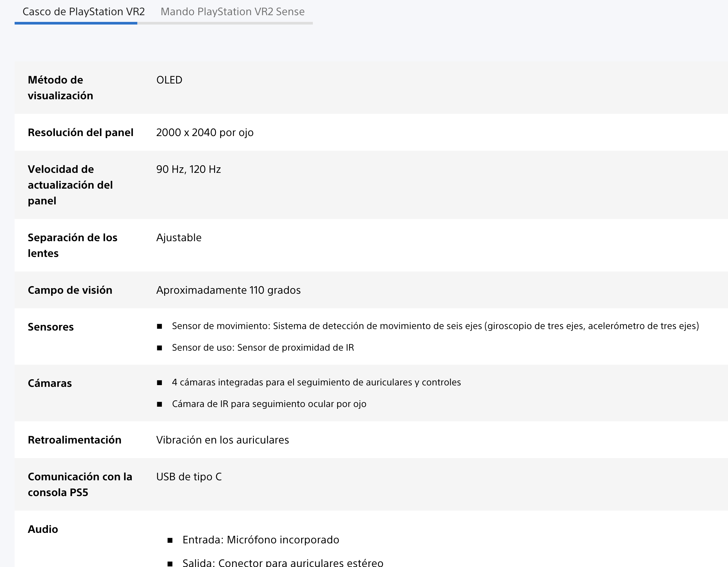728x567 pixels.
Task: Click the Sensor de movimiento bullet item
Action: tap(435, 326)
